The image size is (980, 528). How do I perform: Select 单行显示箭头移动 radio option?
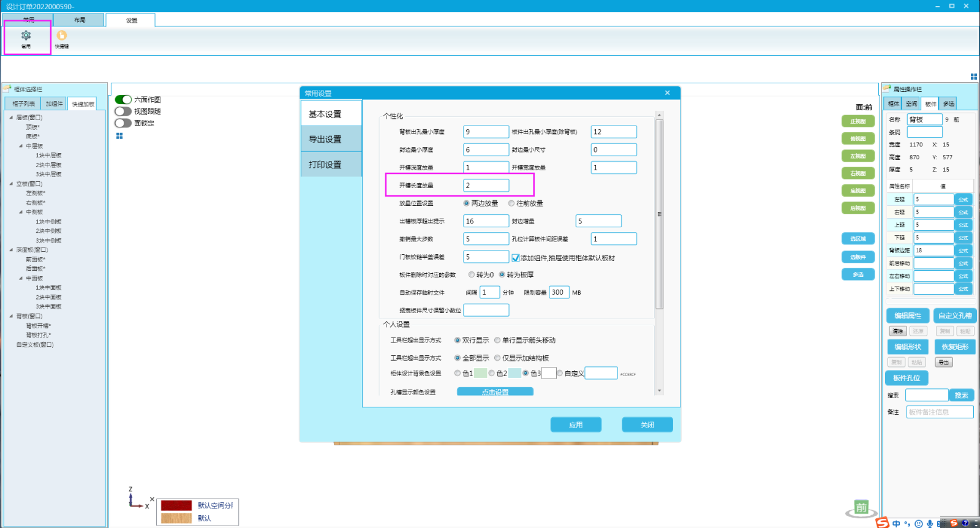(x=497, y=340)
